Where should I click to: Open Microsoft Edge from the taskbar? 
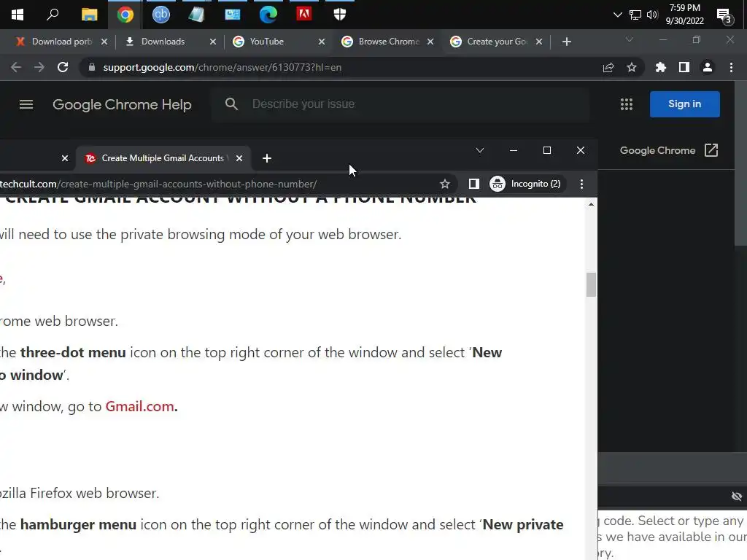(268, 15)
